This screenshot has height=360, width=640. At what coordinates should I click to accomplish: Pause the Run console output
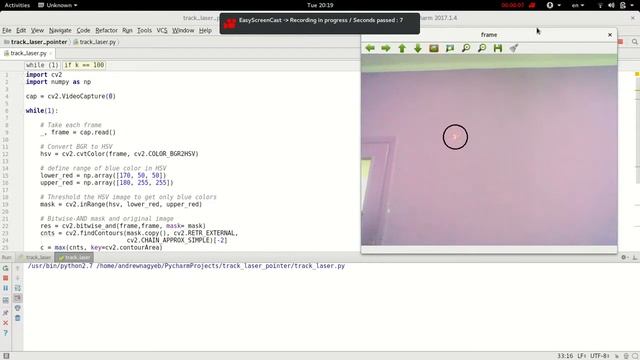click(5, 288)
